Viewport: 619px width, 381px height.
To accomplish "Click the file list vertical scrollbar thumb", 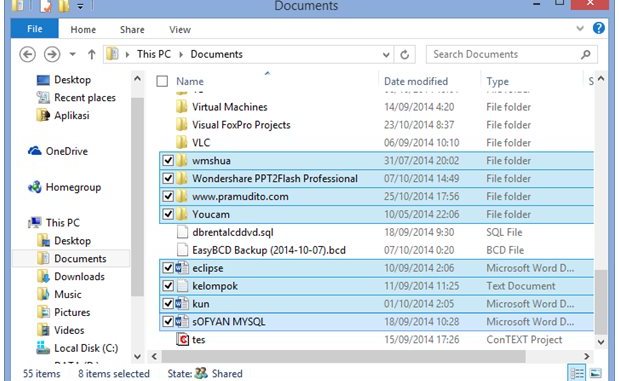I will click(x=601, y=302).
